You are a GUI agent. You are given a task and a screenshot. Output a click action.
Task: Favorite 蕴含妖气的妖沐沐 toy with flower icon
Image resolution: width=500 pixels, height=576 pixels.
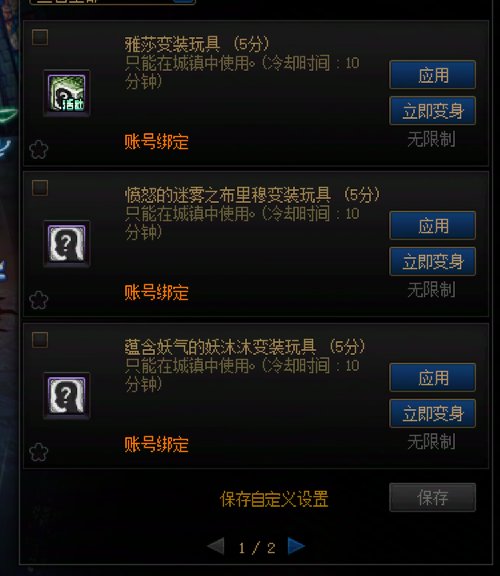pyautogui.click(x=39, y=452)
